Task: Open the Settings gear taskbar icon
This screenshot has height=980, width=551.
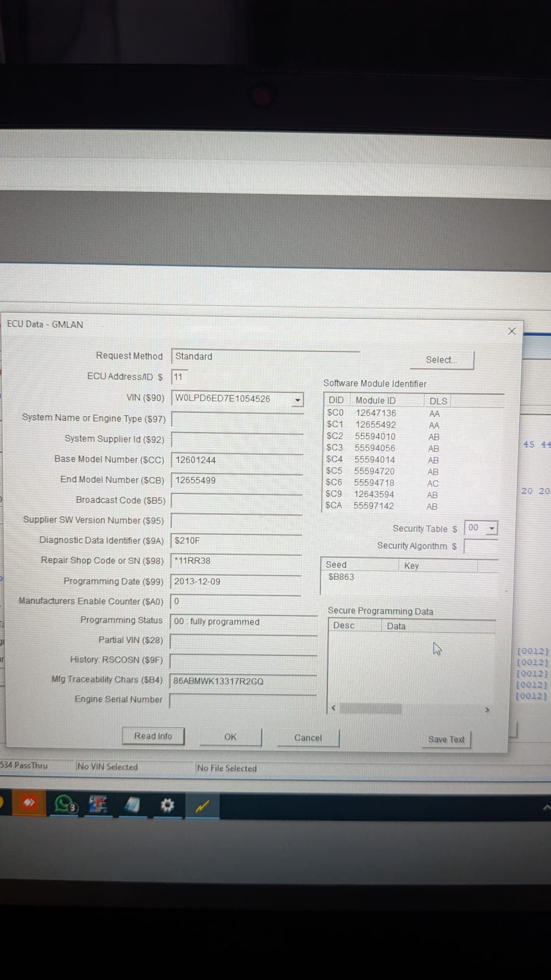Action: tap(167, 805)
